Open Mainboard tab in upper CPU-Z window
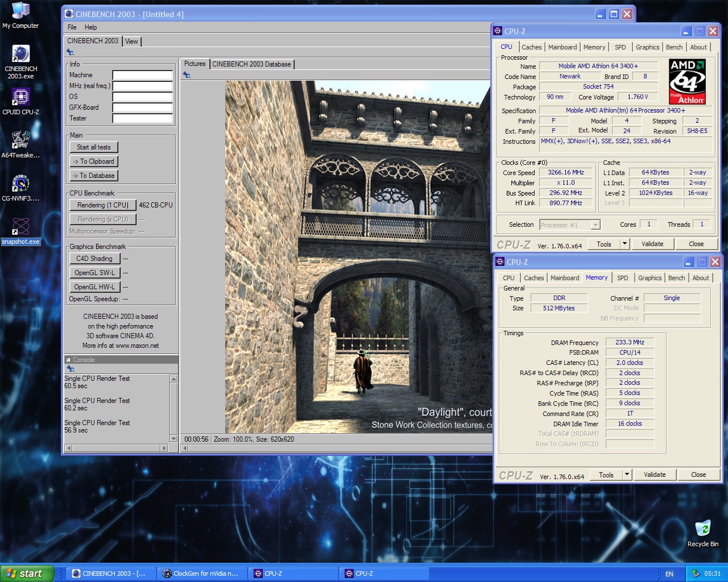This screenshot has width=728, height=582. point(562,47)
